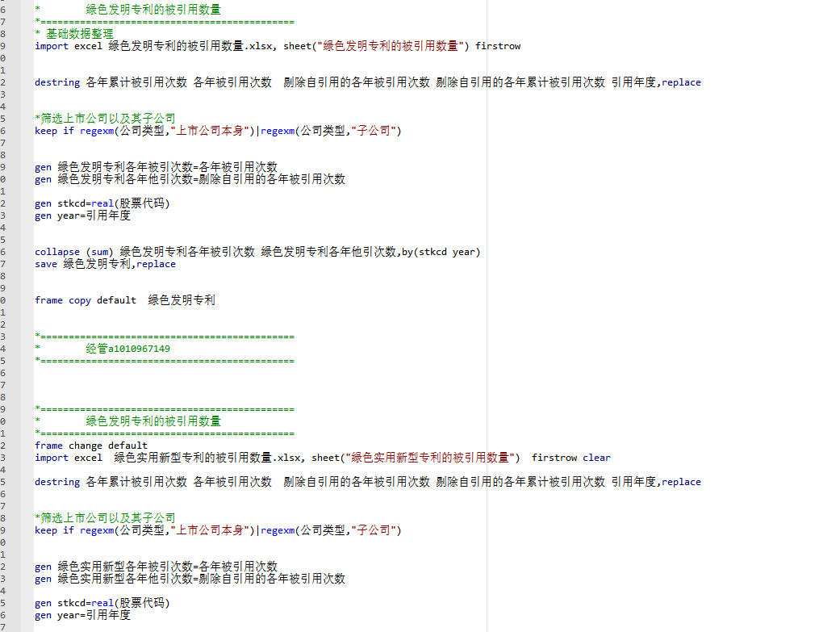Click the 经管a1010967149 comment text

pos(127,349)
